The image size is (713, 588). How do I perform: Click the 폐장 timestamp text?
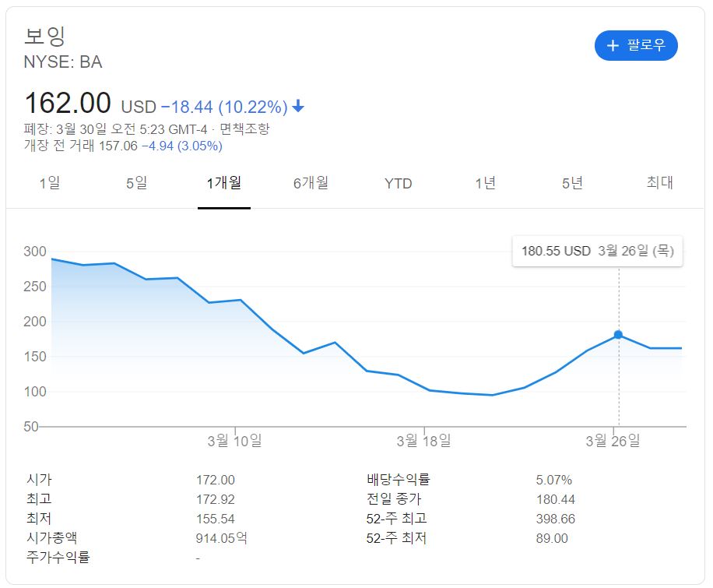coord(115,129)
